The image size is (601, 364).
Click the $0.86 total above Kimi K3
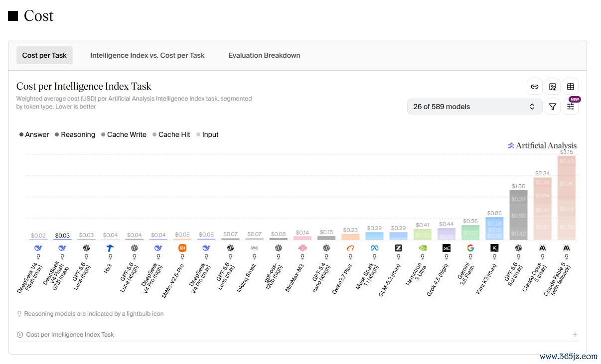tap(494, 213)
